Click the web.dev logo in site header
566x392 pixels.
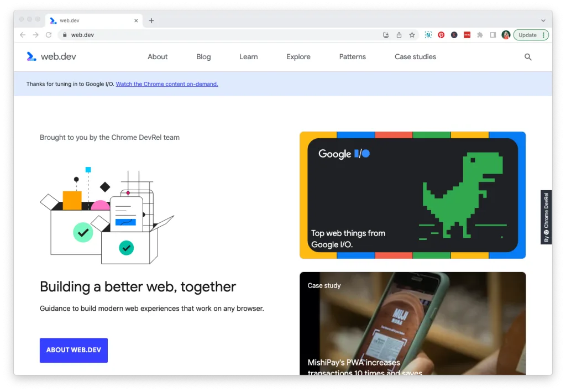[x=51, y=56]
